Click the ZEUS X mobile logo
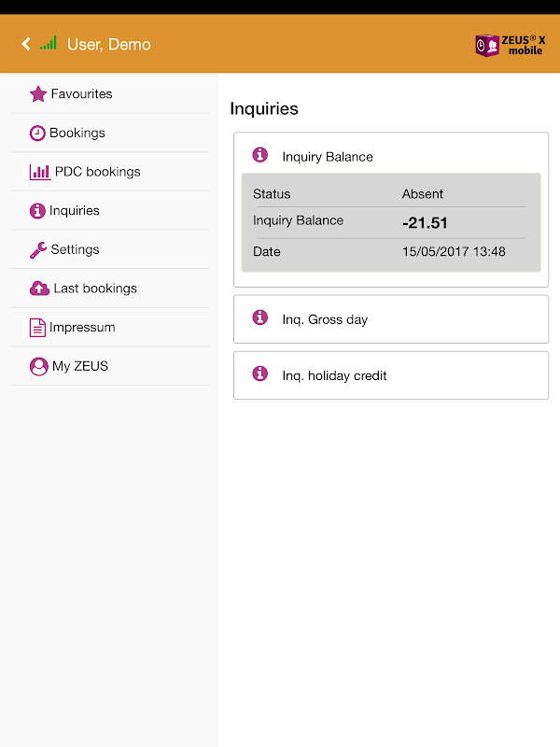This screenshot has width=560, height=747. coord(510,45)
